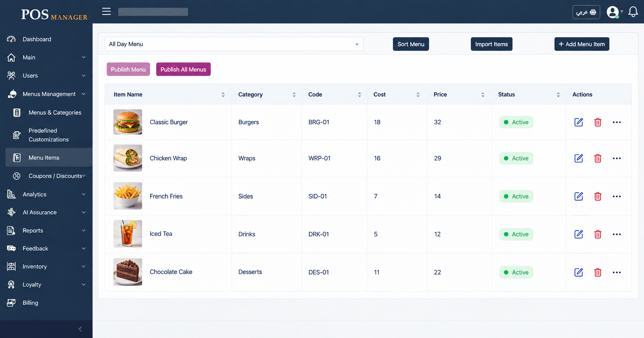The width and height of the screenshot is (644, 338).
Task: Open Predefined Customizations page
Action: pos(49,135)
